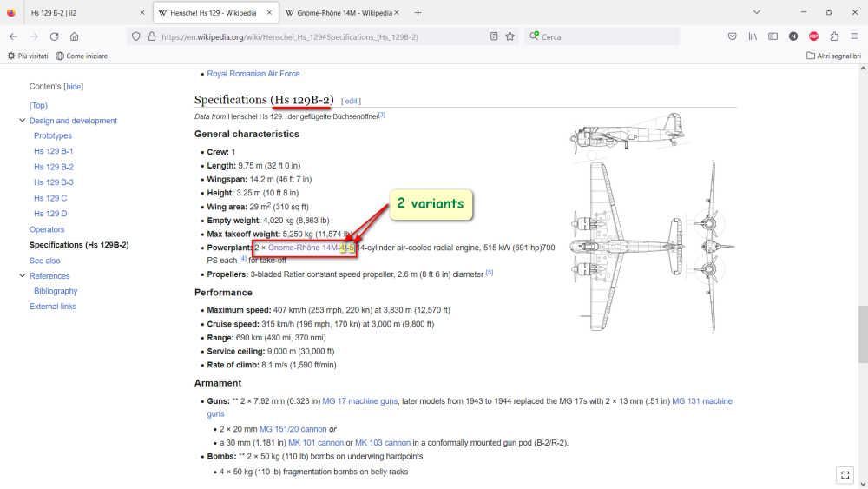
Task: Click the tracking protection shield icon
Action: 135,36
